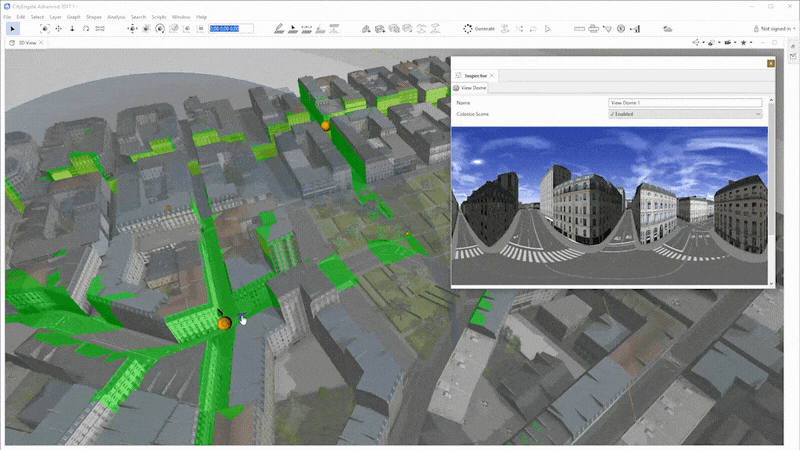Close the 3D View tab
800x450 pixels.
pos(41,43)
